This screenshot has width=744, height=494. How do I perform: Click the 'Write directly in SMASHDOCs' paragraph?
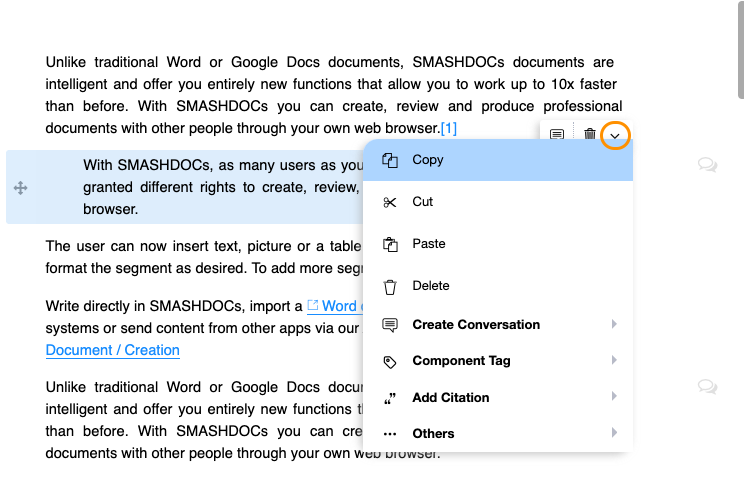(x=204, y=328)
